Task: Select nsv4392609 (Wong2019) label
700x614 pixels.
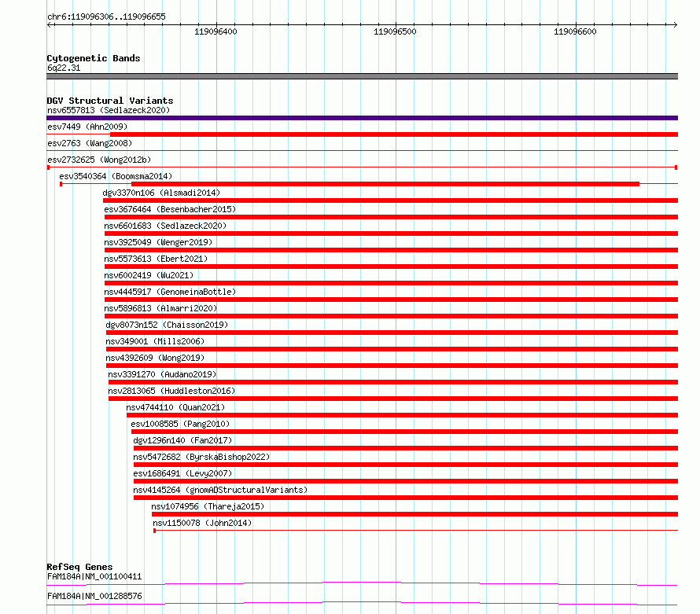Action: [155, 358]
